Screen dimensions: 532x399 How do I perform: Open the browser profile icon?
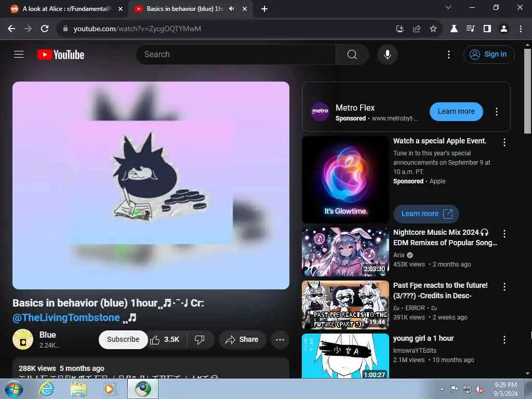point(504,29)
